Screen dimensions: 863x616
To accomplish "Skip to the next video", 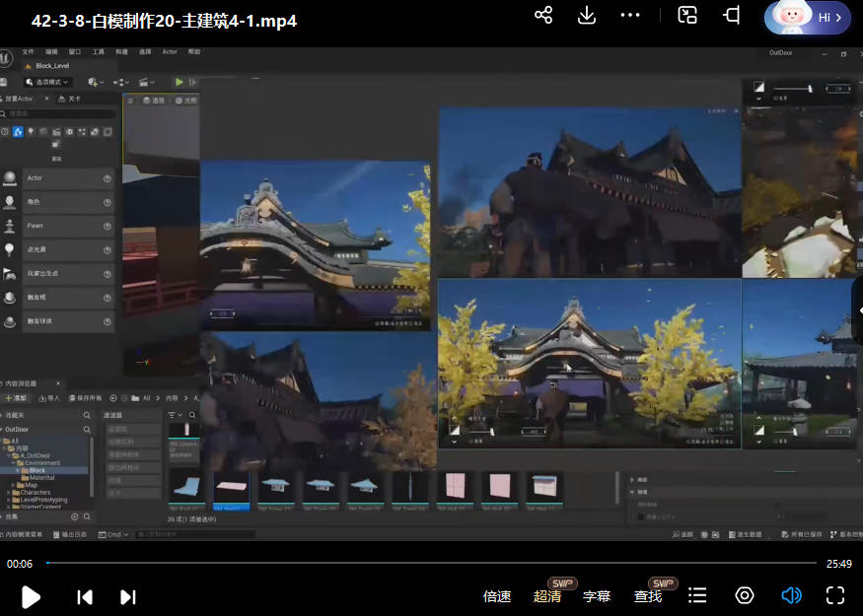I will pyautogui.click(x=127, y=596).
